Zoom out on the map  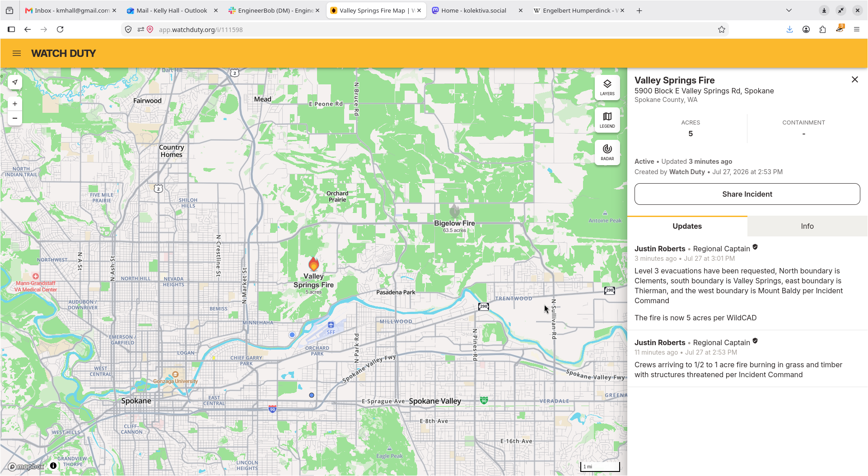15,118
